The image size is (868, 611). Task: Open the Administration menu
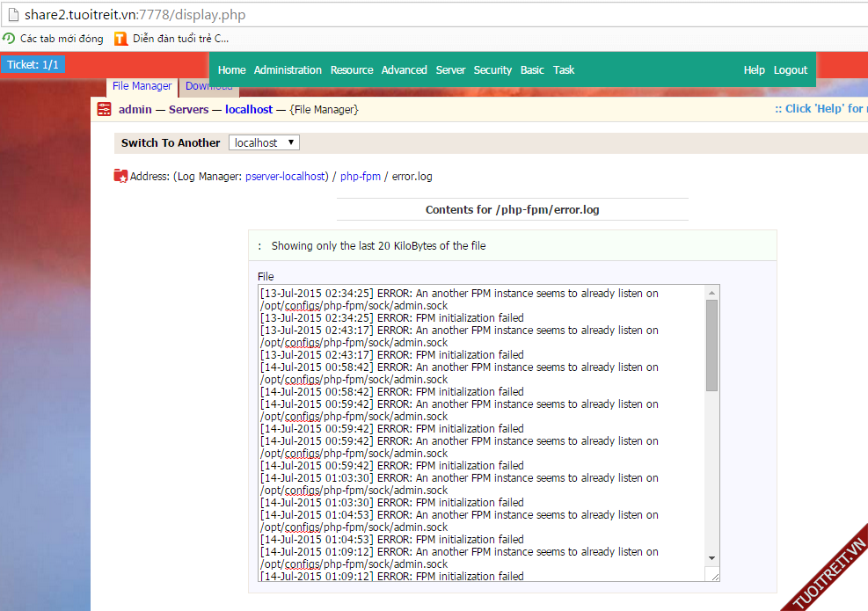coord(288,70)
